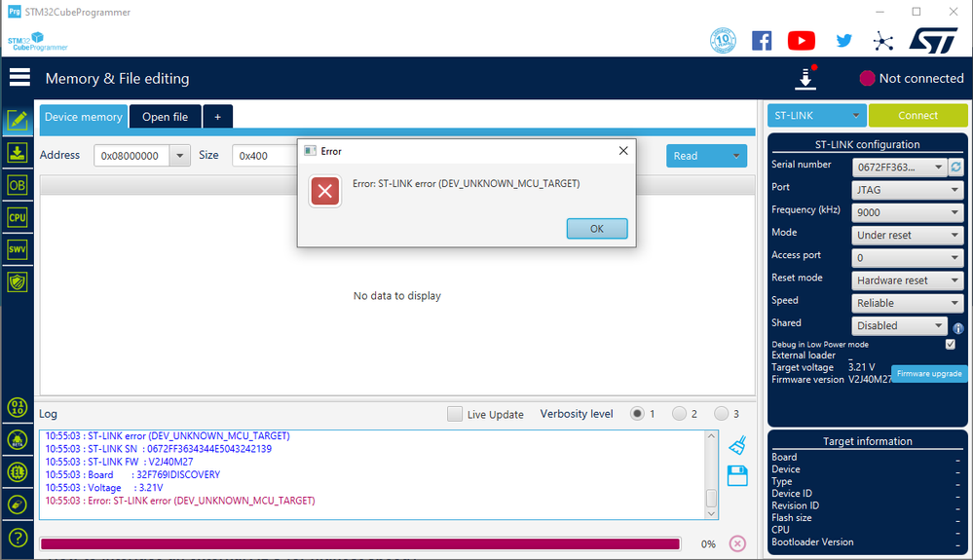Toggle the Live Update checkbox
Image resolution: width=973 pixels, height=560 pixels.
[455, 414]
